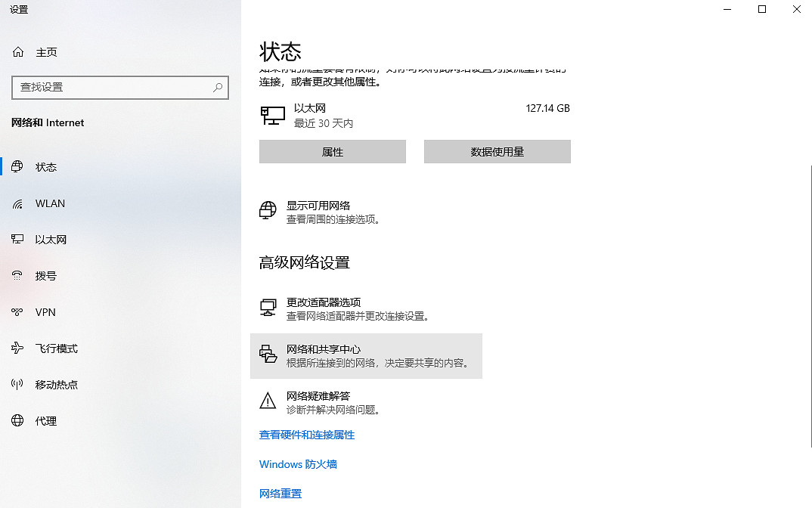Screen dimensions: 812x508
Task: Click the warning triangle beside 网络疑难解答
Action: point(268,402)
